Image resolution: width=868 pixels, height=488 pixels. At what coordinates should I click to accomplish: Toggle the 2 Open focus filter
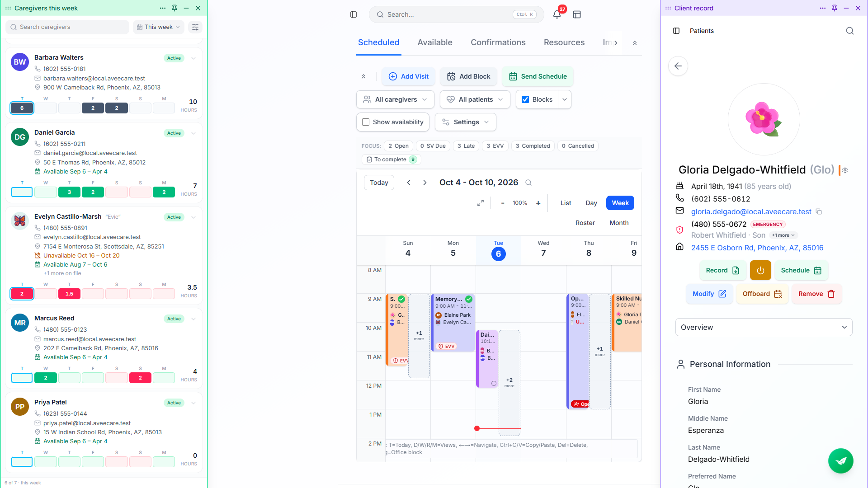coord(398,146)
